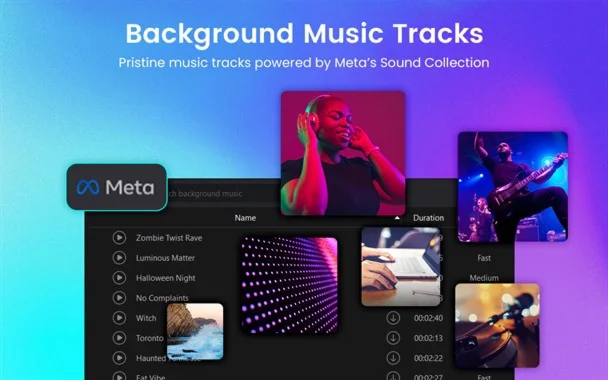Download the track with duration 00:02:13
This screenshot has height=380, width=608.
(x=393, y=338)
